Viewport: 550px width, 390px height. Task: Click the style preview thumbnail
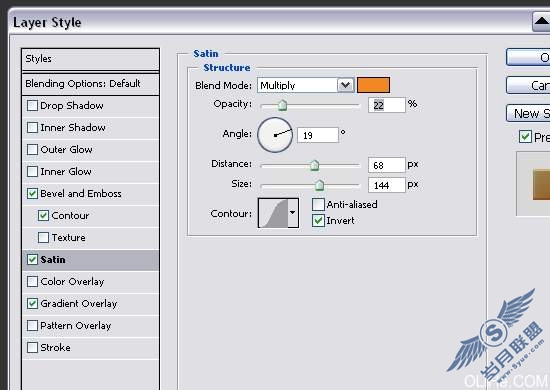point(541,184)
